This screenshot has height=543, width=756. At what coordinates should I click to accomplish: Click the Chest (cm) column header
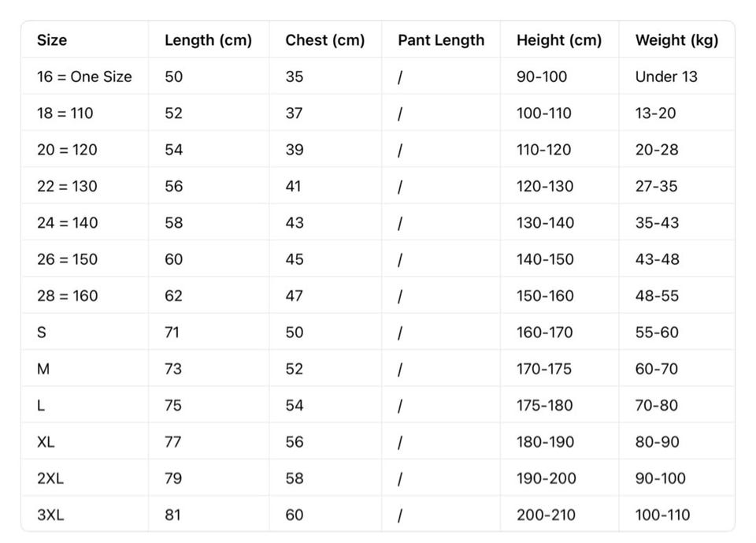coord(325,40)
